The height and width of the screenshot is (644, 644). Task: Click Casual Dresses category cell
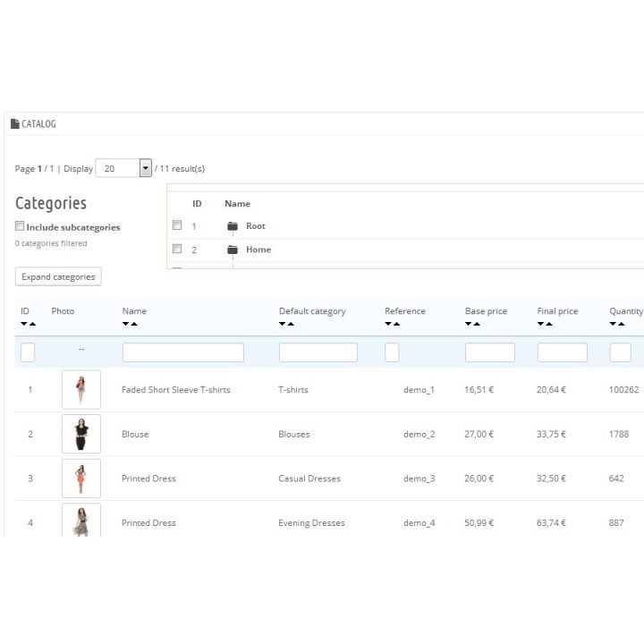pos(309,479)
